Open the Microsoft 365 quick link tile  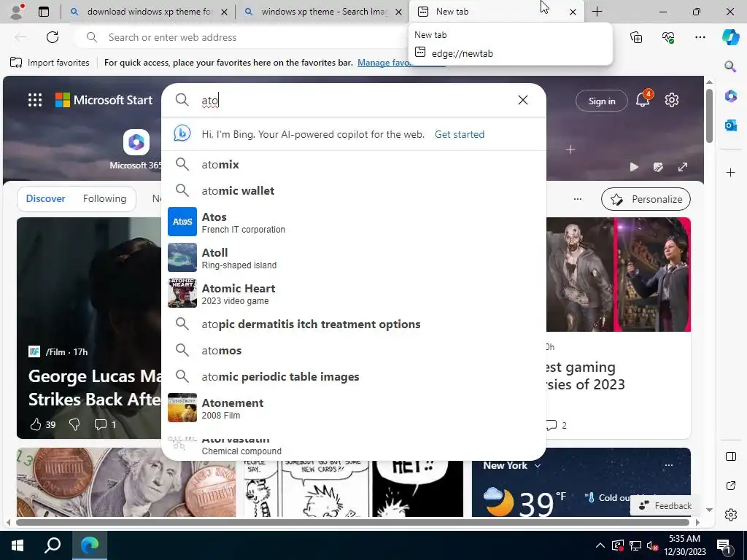(x=136, y=149)
